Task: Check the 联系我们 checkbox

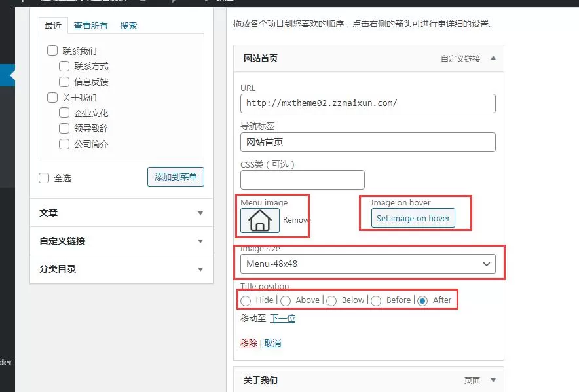Action: tap(52, 51)
